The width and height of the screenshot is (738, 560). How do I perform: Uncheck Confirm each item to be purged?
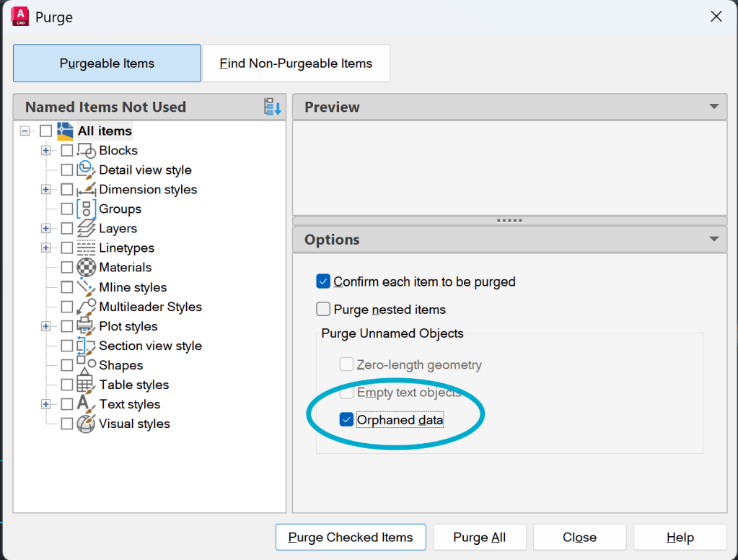click(323, 281)
